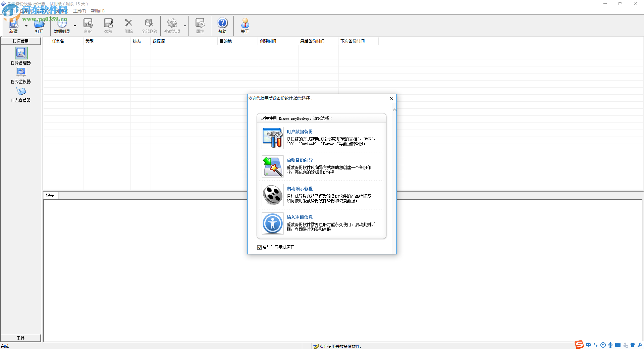Click the 启动演示教程 film reel icon
644x349 pixels.
[273, 195]
